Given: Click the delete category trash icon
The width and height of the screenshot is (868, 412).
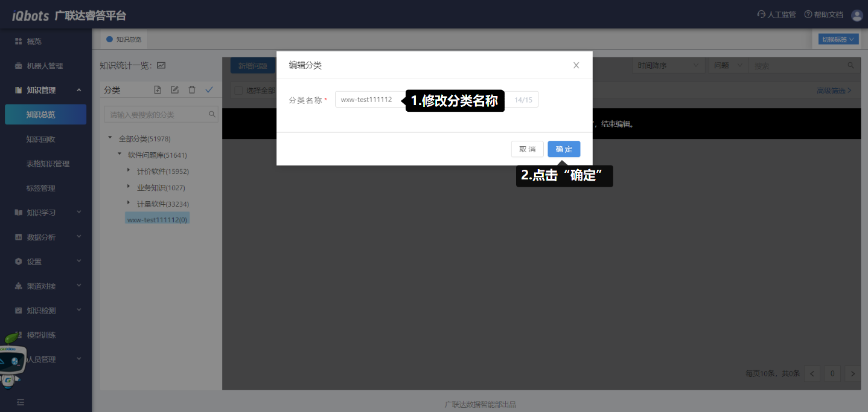Looking at the screenshot, I should click(192, 90).
